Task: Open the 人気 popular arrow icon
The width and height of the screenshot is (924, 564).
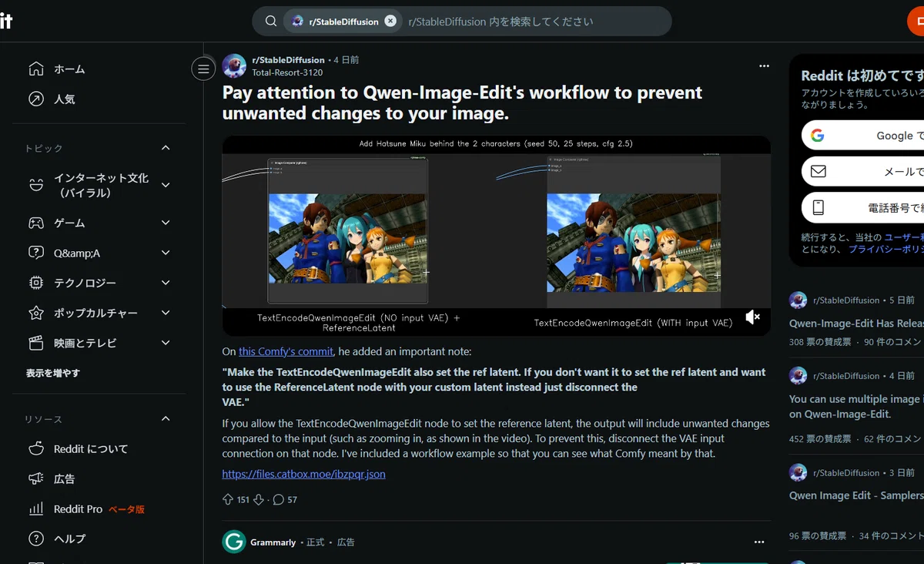Action: click(36, 99)
